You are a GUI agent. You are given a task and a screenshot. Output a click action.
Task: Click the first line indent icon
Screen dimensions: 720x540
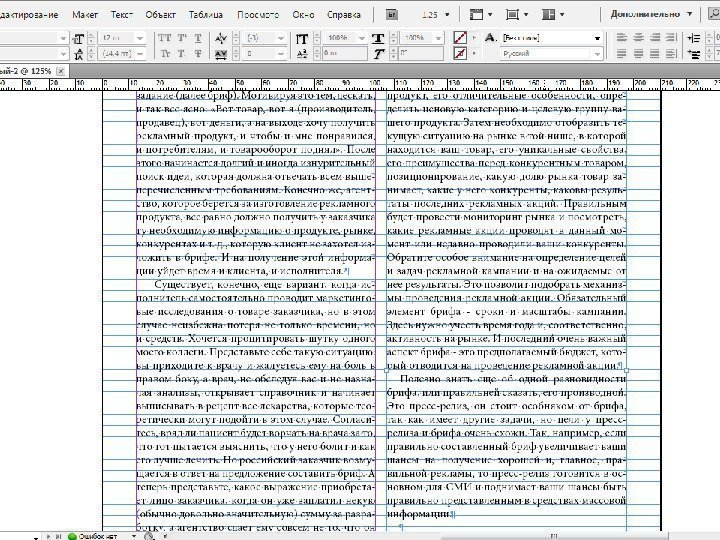pos(694,54)
